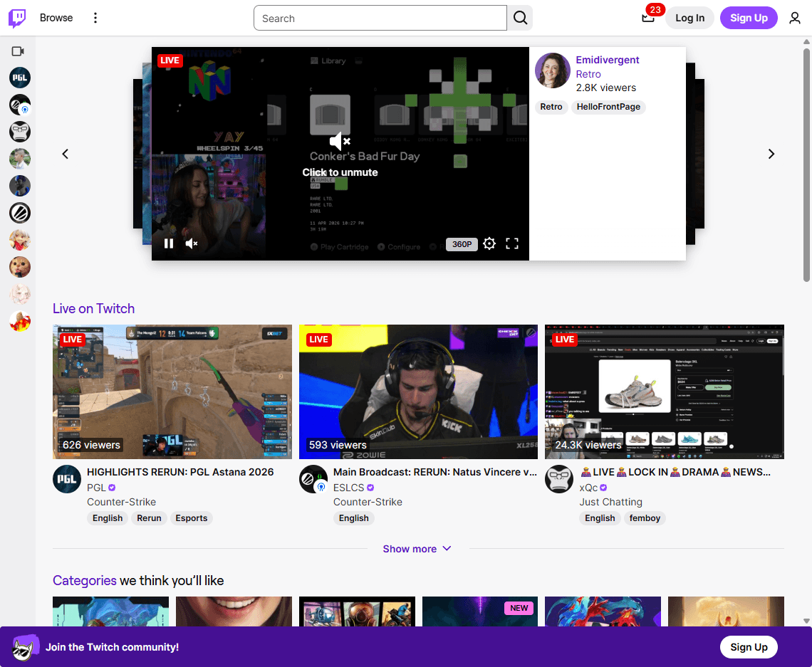
Task: Open anime character avatar in sidebar
Action: (x=20, y=240)
